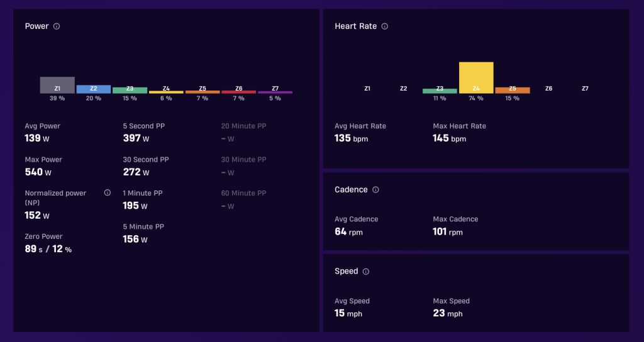Screen dimensions: 644x342
Task: Select the gray Z1 power zone bar
Action: click(57, 85)
